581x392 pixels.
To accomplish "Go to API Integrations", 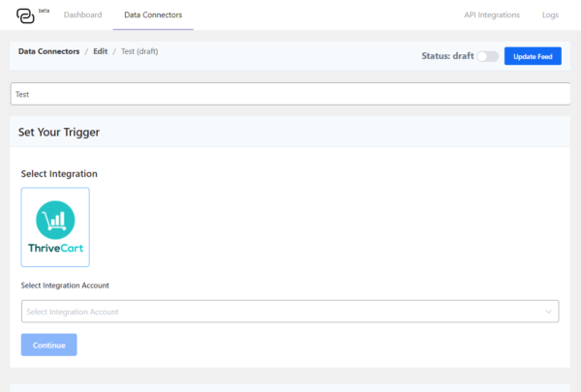I will click(492, 15).
